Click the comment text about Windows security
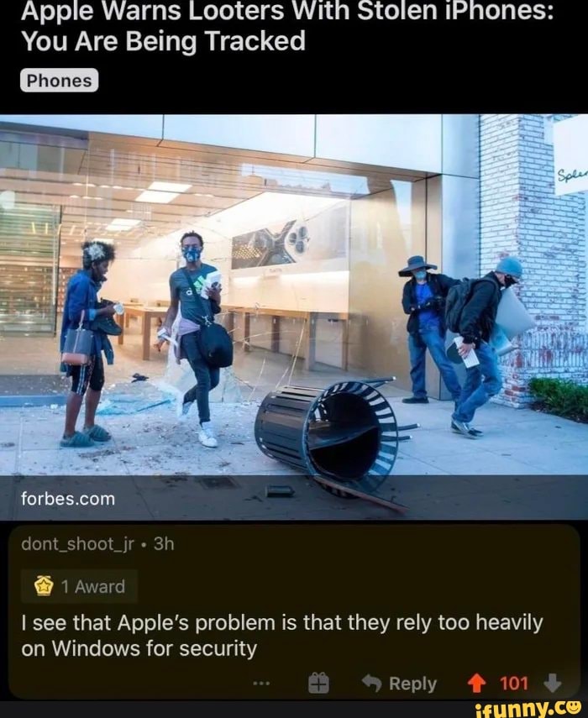Viewport: 588px width, 718px height. click(x=282, y=636)
